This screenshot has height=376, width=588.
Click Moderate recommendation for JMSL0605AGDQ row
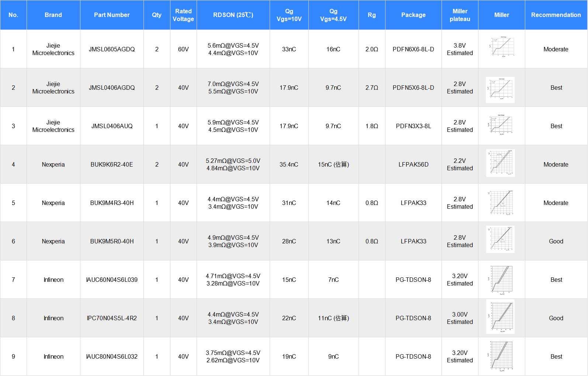coord(556,49)
